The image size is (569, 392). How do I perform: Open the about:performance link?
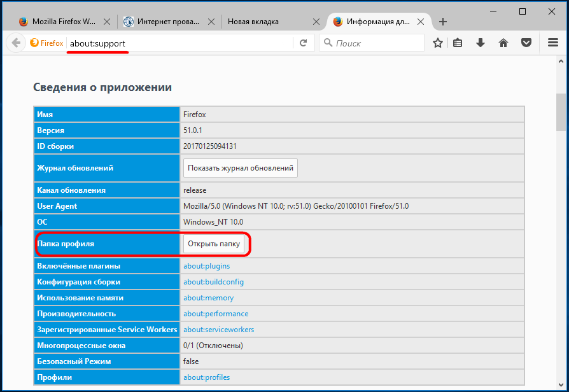coord(216,314)
